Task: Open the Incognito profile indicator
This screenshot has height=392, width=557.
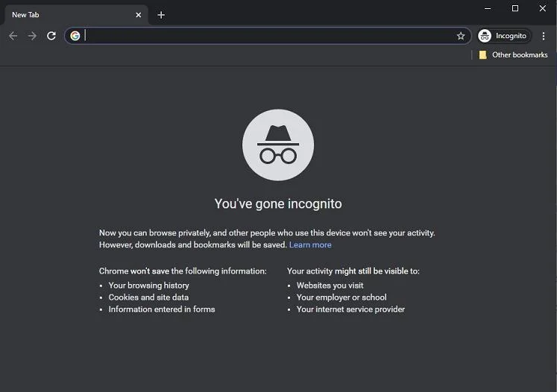Action: coord(504,36)
